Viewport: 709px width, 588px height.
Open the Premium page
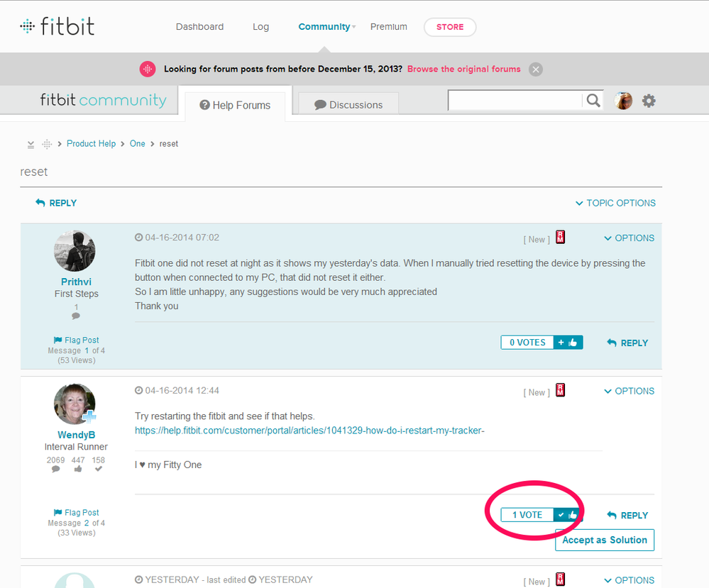point(388,27)
